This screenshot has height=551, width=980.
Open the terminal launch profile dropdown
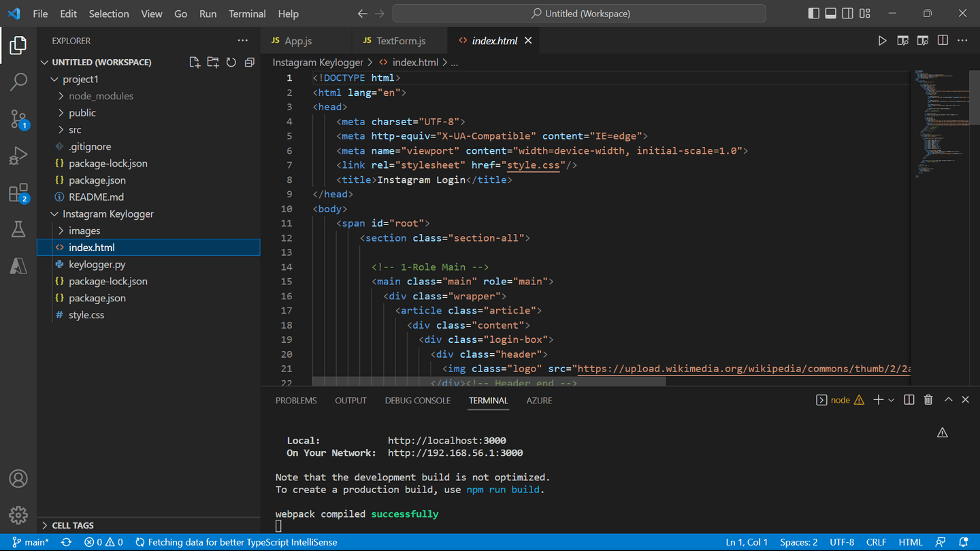(891, 400)
